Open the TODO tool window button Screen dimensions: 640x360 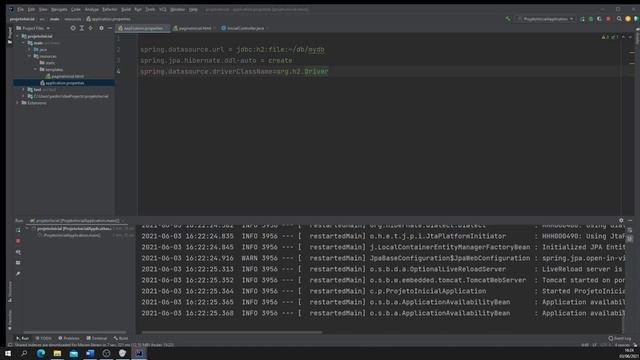(x=44, y=338)
